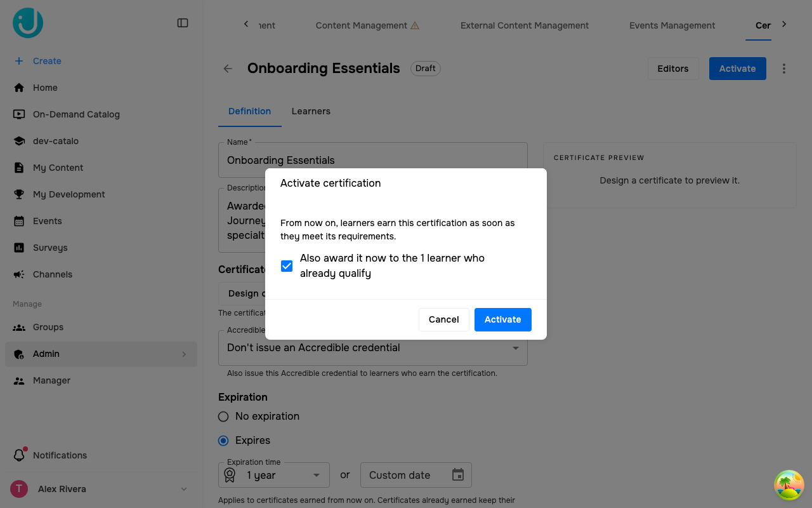Switch to the Events Management tab

pyautogui.click(x=672, y=25)
